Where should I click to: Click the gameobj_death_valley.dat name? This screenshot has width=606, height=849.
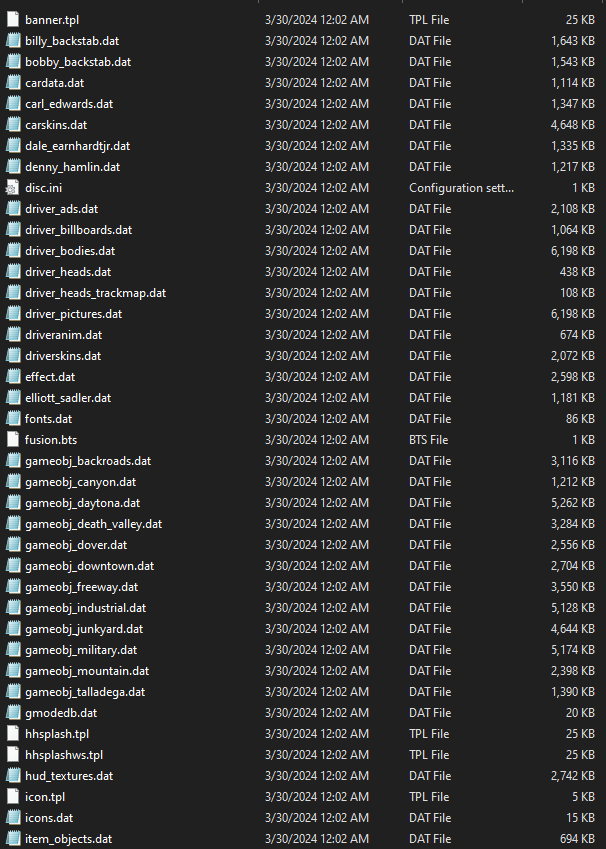[94, 524]
